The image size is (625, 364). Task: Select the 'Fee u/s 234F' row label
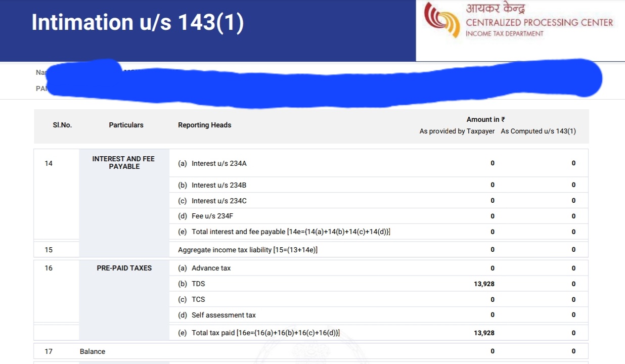click(212, 216)
